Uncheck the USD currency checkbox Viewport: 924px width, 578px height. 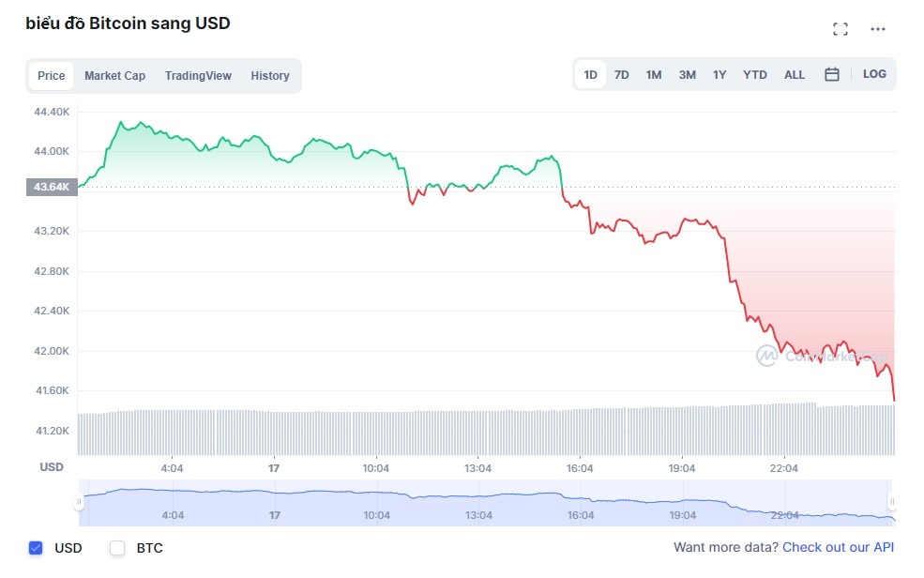pyautogui.click(x=36, y=548)
